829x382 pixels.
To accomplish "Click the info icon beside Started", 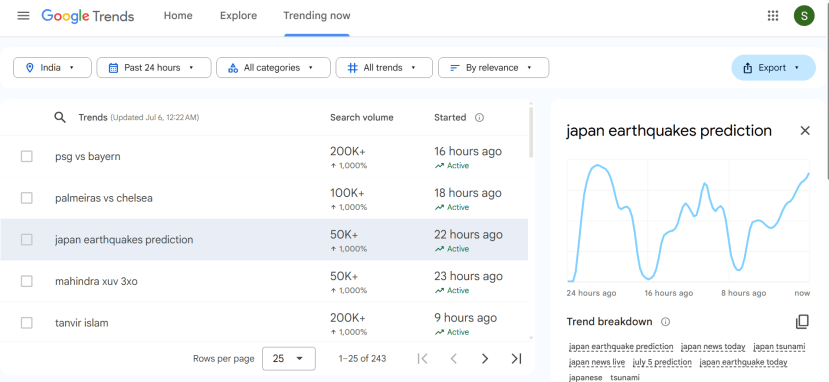I will 480,117.
